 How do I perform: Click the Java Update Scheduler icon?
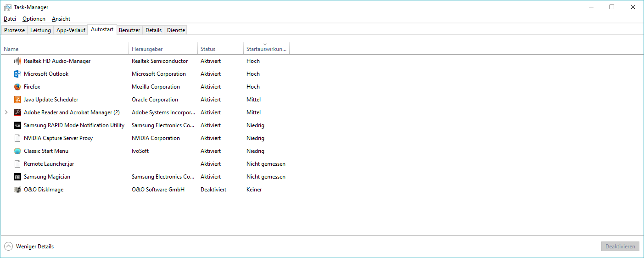(17, 100)
